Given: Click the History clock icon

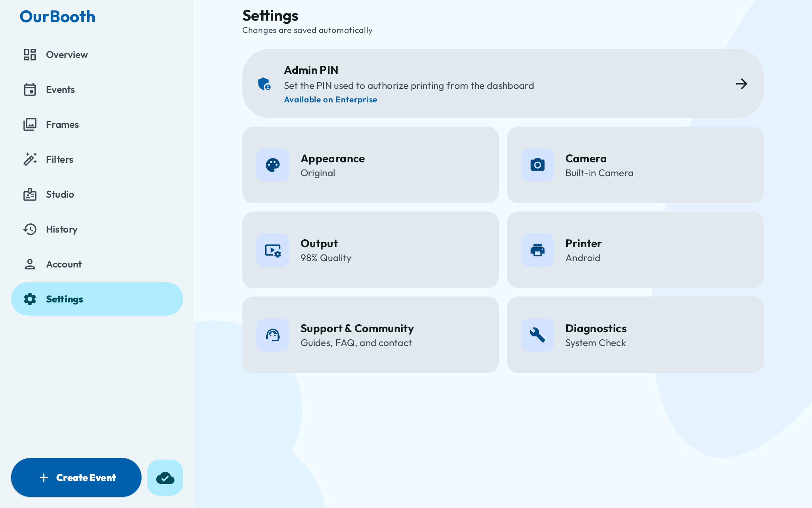Looking at the screenshot, I should 30,229.
